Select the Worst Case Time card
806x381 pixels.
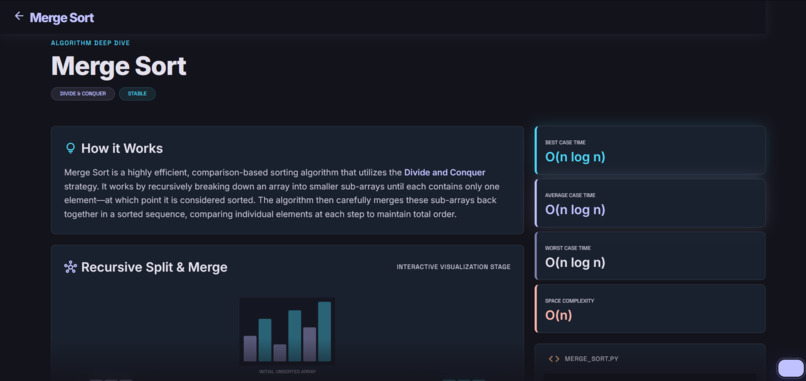[x=650, y=256]
